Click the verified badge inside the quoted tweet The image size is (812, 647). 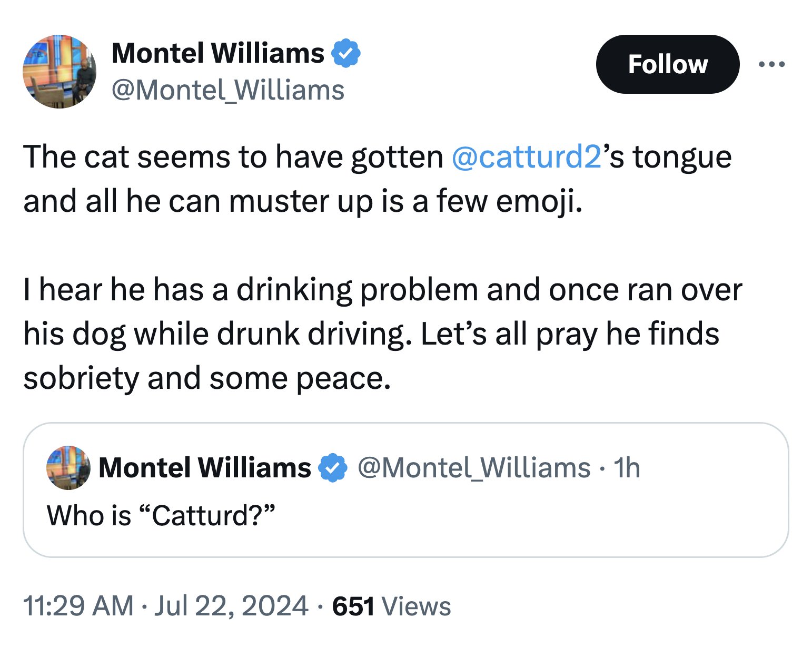tap(333, 468)
